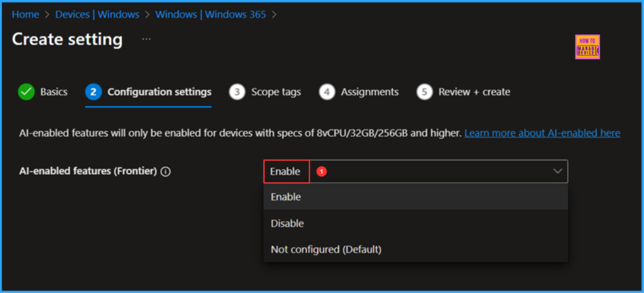Click the Create setting page title
Image resolution: width=644 pixels, height=293 pixels.
pos(67,40)
